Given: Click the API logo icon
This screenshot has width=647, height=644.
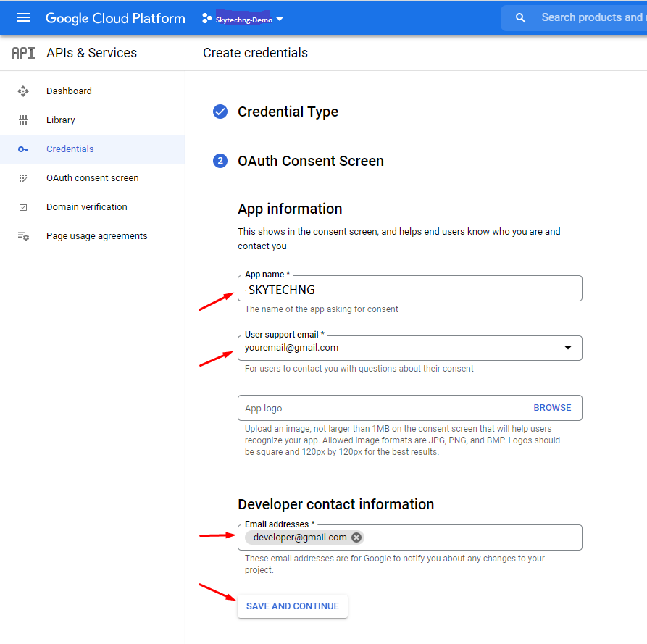Looking at the screenshot, I should click(23, 53).
